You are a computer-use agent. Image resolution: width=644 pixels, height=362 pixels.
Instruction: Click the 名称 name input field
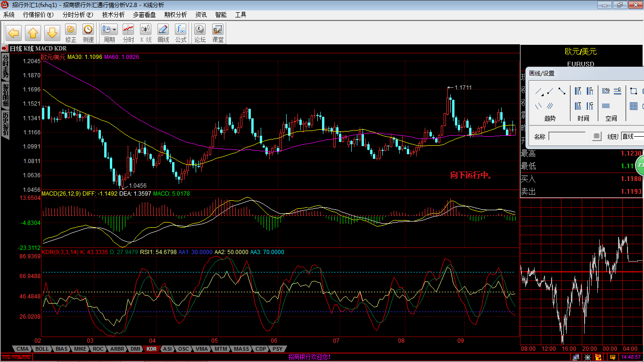[x=567, y=136]
